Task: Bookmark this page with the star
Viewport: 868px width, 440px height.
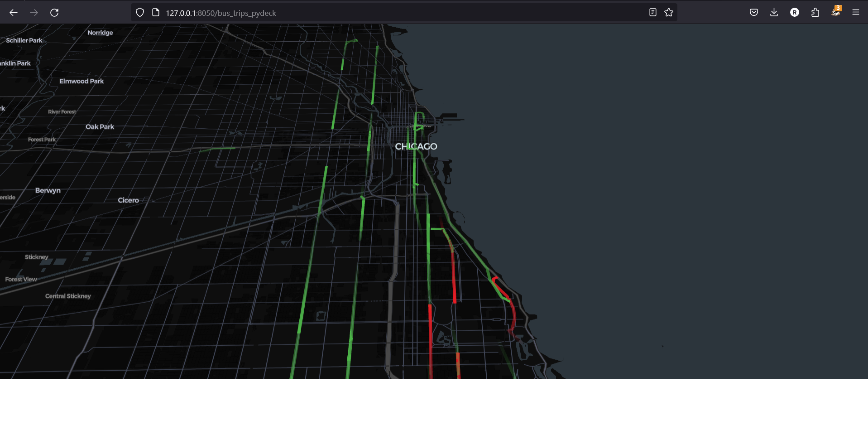Action: [x=668, y=12]
